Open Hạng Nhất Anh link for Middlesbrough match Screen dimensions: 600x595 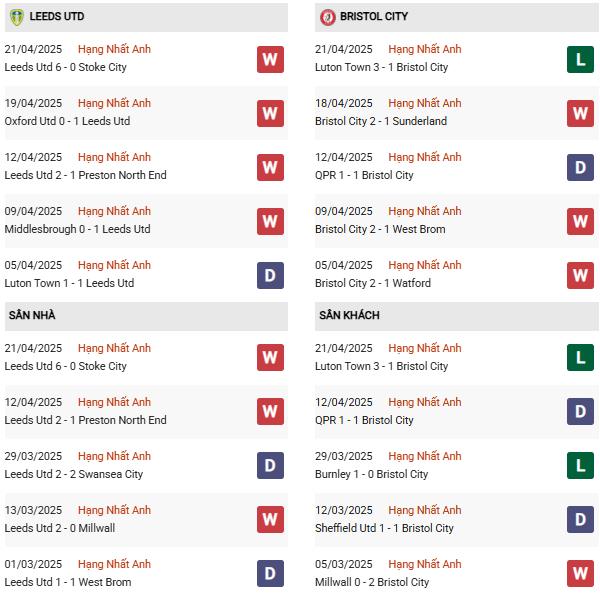pyautogui.click(x=114, y=211)
